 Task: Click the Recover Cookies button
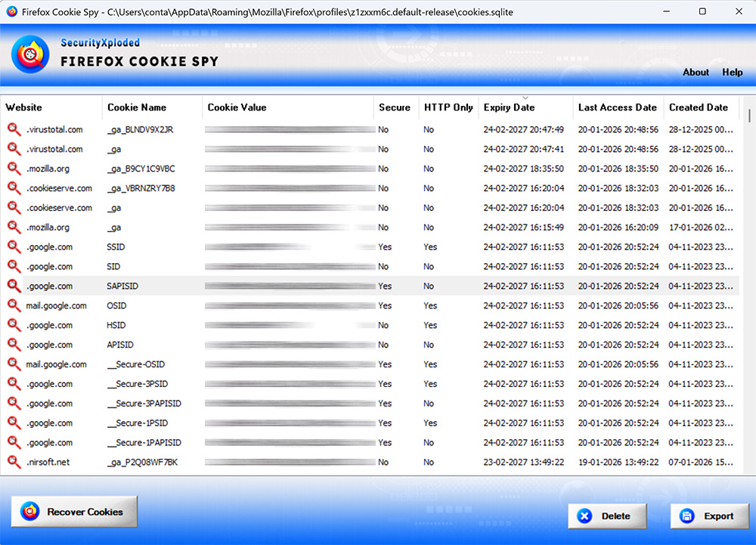click(x=73, y=512)
